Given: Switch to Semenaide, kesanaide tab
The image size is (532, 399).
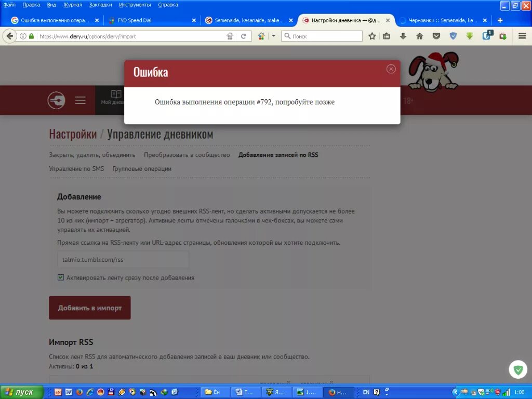Looking at the screenshot, I should pyautogui.click(x=248, y=20).
